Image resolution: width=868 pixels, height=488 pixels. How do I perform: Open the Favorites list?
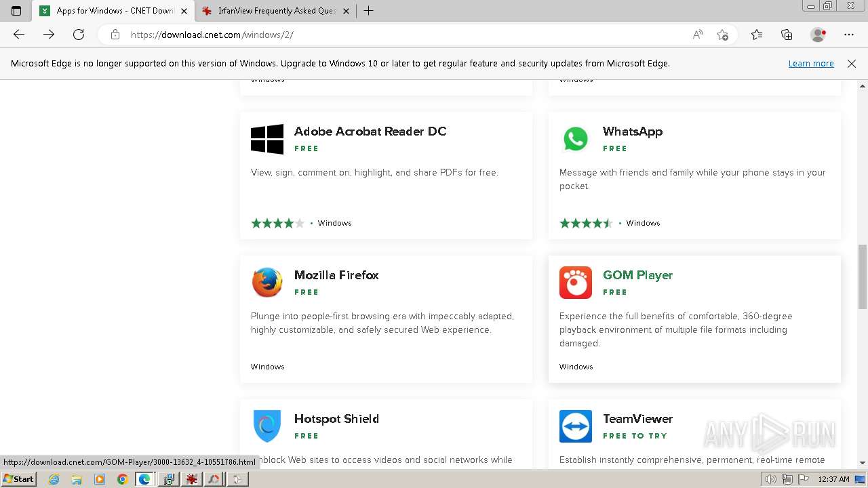pos(757,35)
